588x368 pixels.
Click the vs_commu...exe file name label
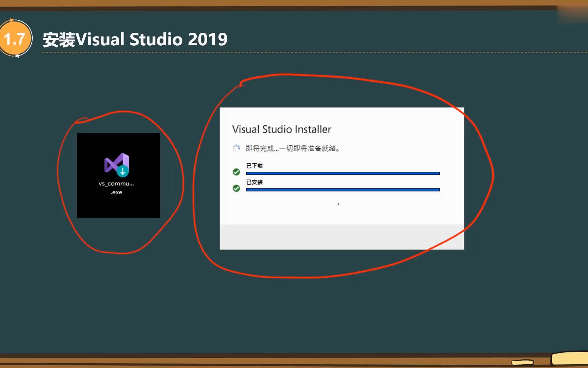[x=116, y=187]
